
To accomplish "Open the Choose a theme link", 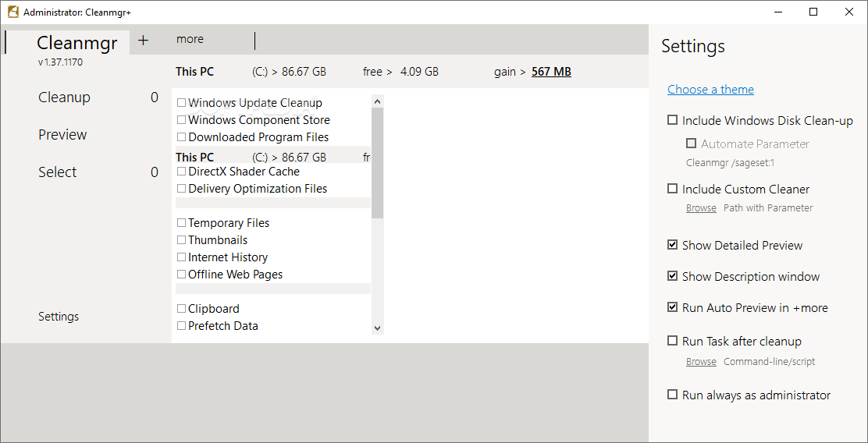I will click(x=710, y=90).
